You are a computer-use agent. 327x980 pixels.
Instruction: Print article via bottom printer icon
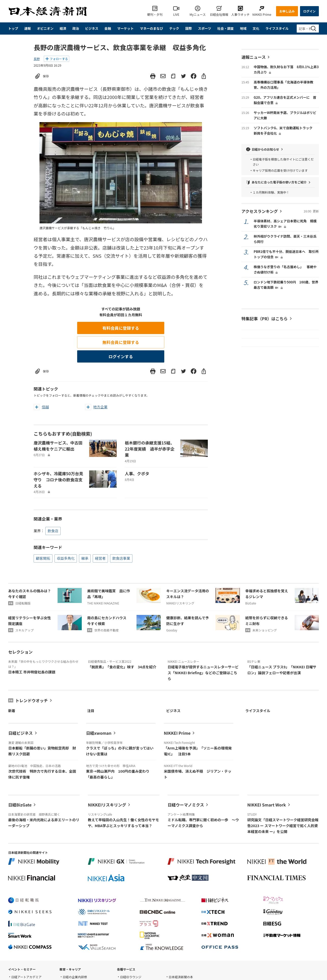tap(153, 371)
